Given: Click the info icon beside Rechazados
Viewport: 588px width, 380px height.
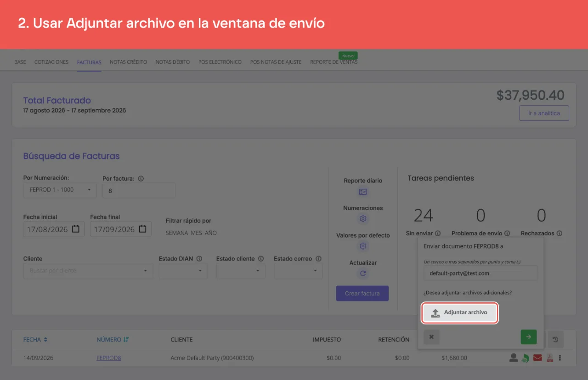Looking at the screenshot, I should click(559, 233).
